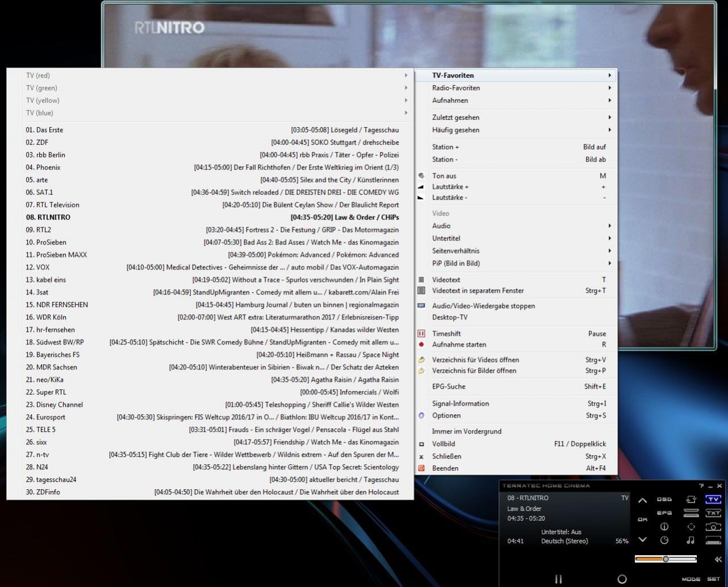The height and width of the screenshot is (587, 728).
Task: Open the Untertitel submenu entry
Action: (516, 238)
